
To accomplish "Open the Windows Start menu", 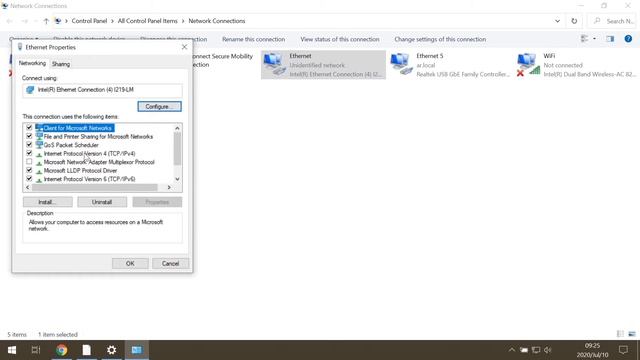I will coord(12,350).
